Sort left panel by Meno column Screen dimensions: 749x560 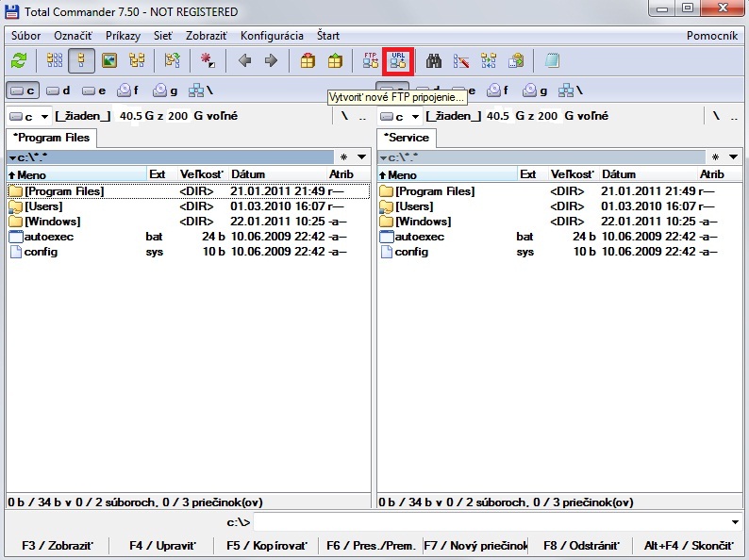click(x=76, y=174)
